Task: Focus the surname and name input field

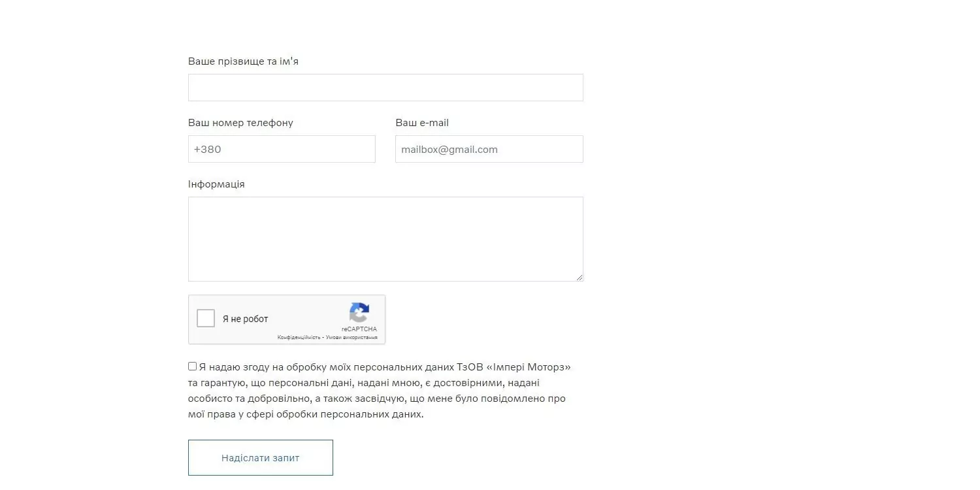Action: tap(385, 88)
